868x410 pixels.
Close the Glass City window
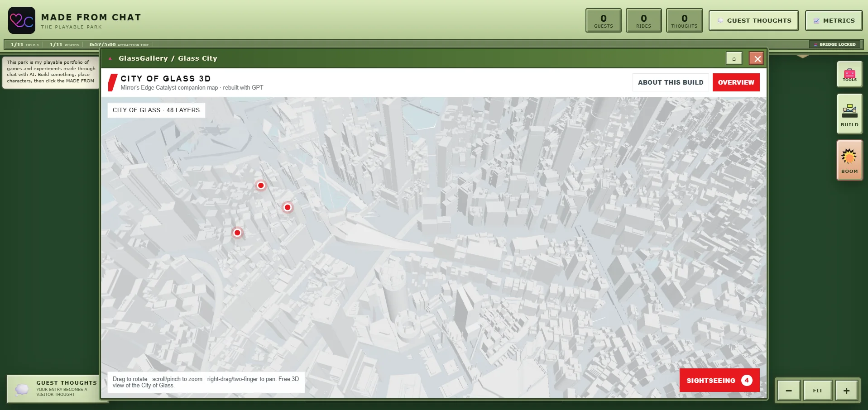(x=757, y=58)
